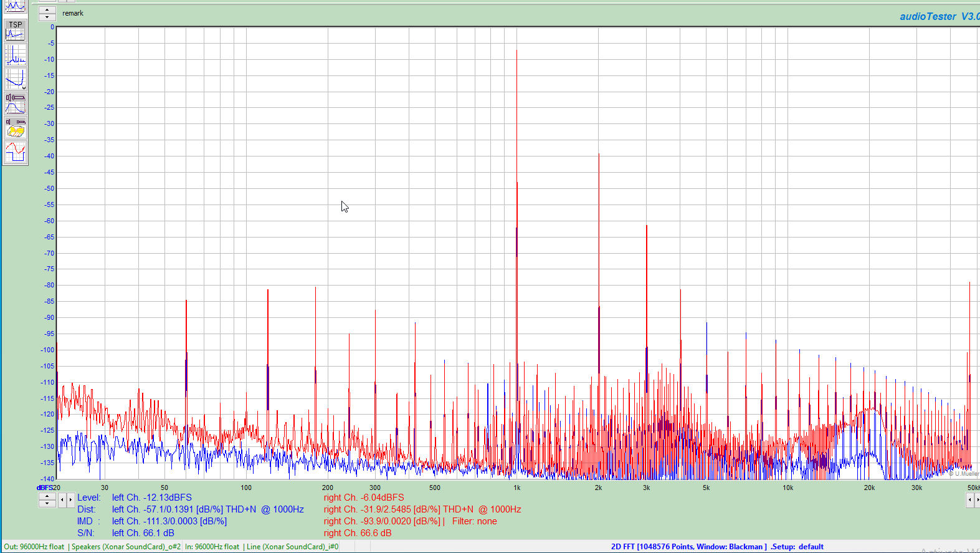Screen dimensions: 980x553
Task: Click the audioTester V3.0 title text
Action: (x=940, y=17)
